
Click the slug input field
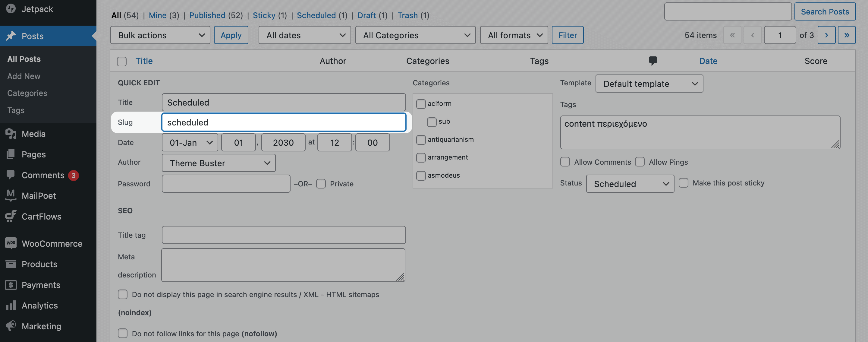[283, 122]
